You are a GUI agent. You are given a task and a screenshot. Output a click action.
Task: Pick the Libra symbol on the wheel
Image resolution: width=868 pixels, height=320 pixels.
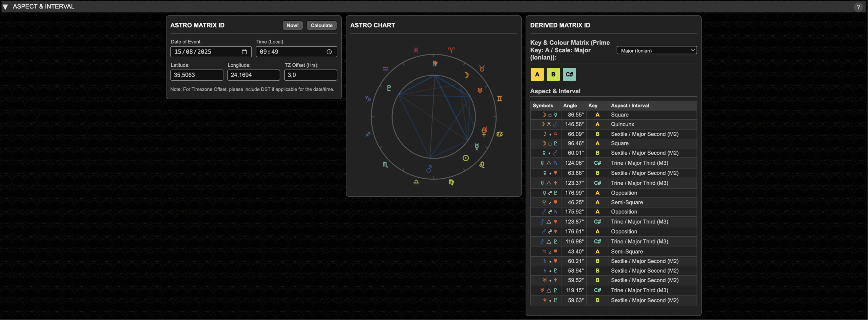[x=416, y=182]
